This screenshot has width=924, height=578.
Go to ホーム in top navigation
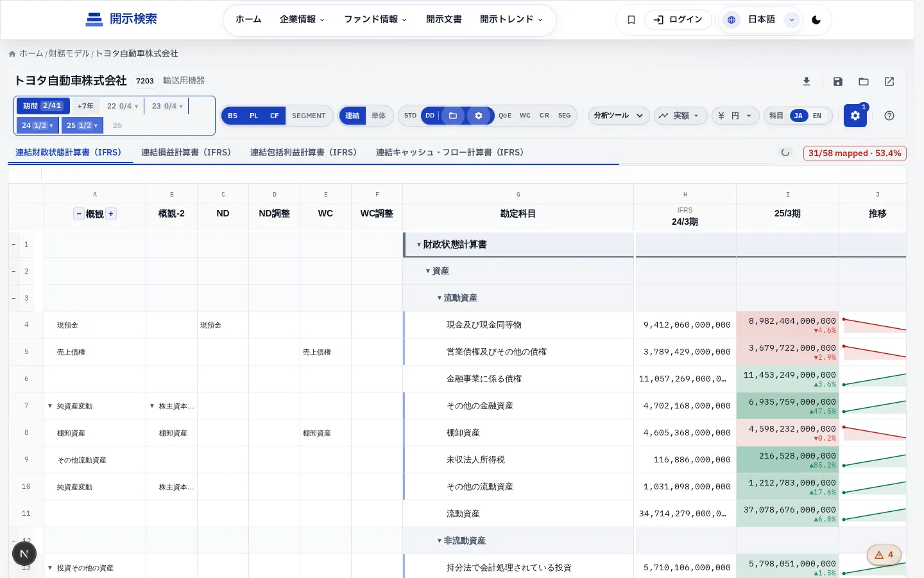[248, 20]
